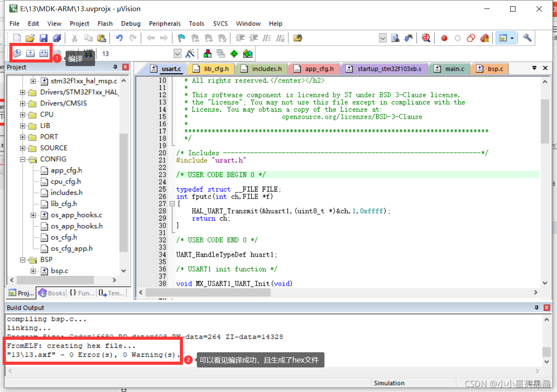Open Options for Target magic wand icon
This screenshot has height=392, width=557.
(190, 54)
